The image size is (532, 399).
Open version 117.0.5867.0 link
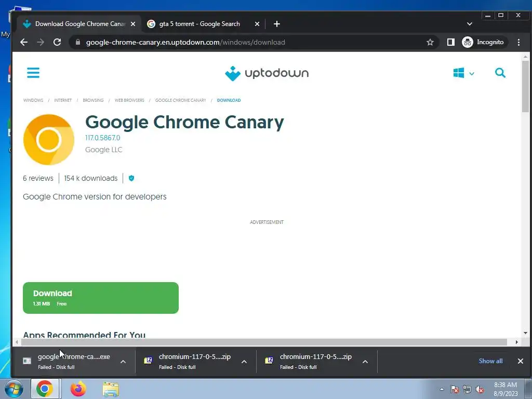(x=102, y=138)
